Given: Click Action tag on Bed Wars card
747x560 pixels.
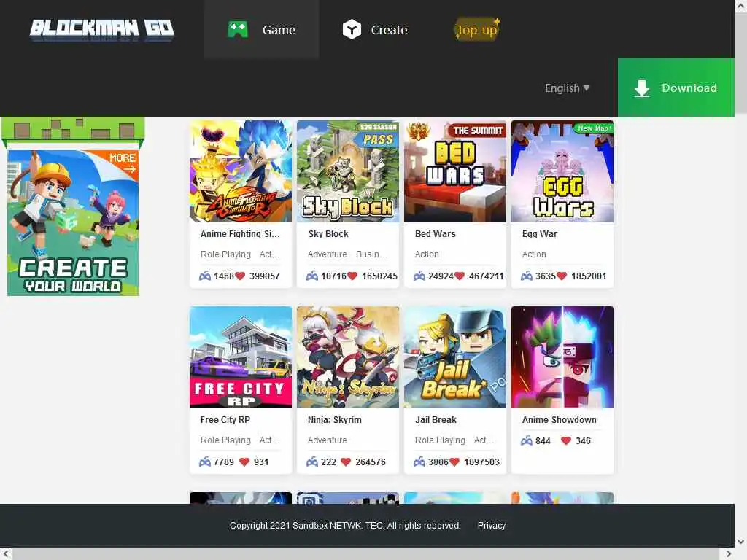Looking at the screenshot, I should click(x=427, y=254).
